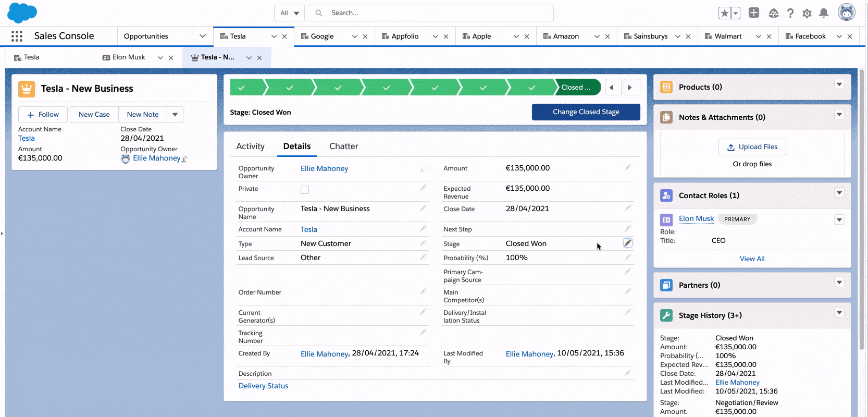This screenshot has width=868, height=417.
Task: Switch to the Walmart workspace tab
Action: coord(728,36)
